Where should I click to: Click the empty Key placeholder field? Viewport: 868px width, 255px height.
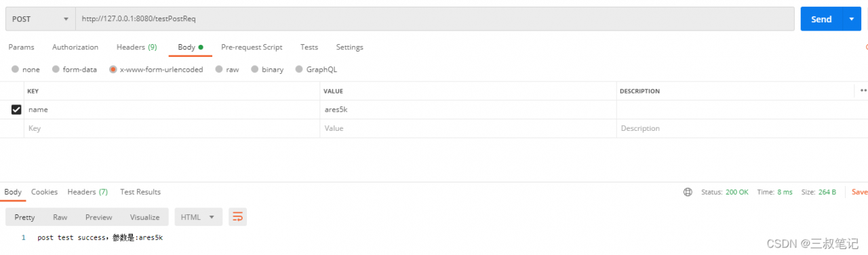pos(172,128)
